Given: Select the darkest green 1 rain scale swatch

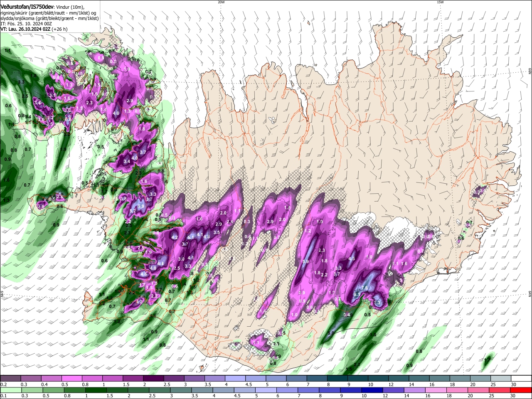Looking at the screenshot, I should click(x=96, y=390).
